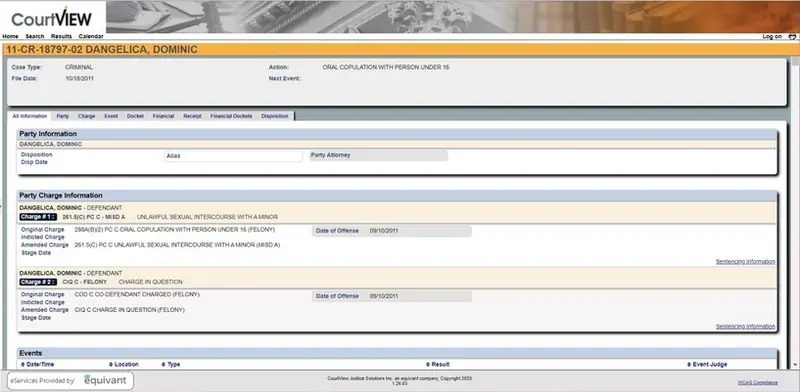Sort events by Date/Time column arrow
Screen dimensions: 800x392
22,364
